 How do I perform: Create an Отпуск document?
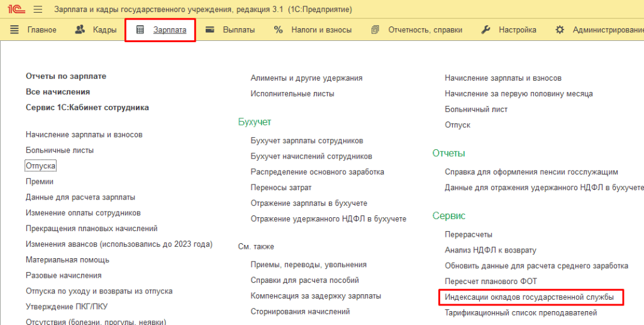coord(458,125)
